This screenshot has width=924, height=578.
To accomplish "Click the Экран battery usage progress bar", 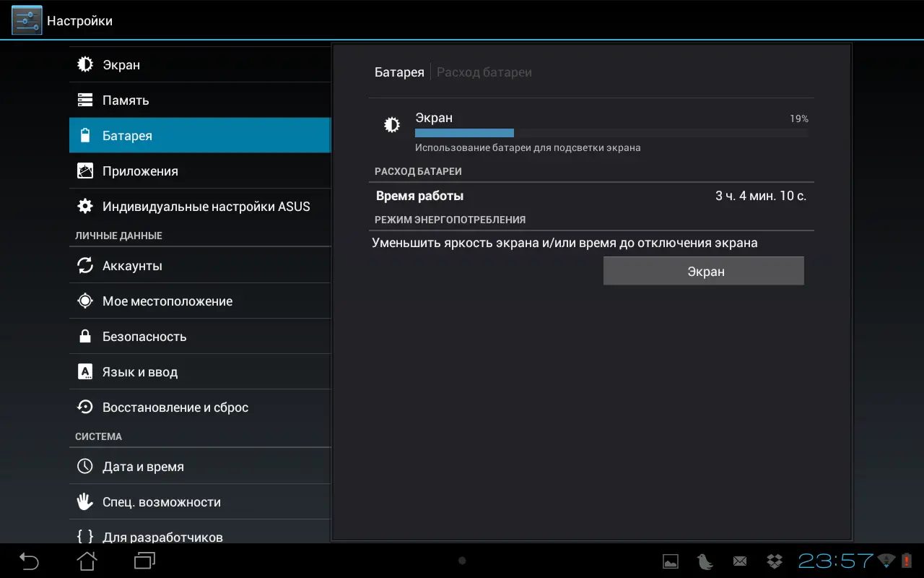I will click(x=611, y=133).
